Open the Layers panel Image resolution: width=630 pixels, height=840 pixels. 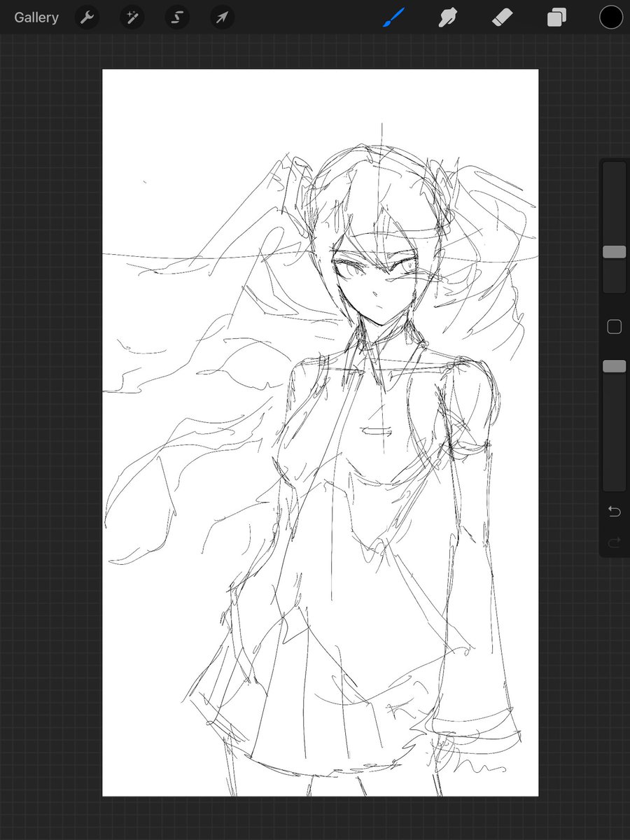tap(556, 17)
